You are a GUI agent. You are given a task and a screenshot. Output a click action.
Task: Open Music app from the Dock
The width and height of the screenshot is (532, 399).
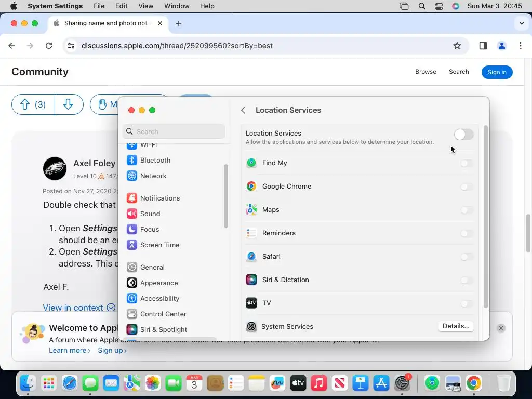pos(318,383)
